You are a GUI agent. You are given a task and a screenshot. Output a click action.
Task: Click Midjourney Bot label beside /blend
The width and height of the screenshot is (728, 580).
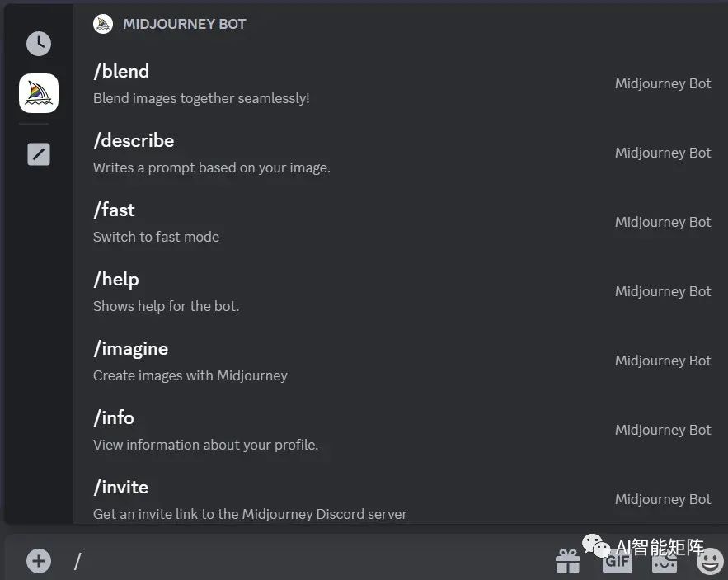(663, 83)
